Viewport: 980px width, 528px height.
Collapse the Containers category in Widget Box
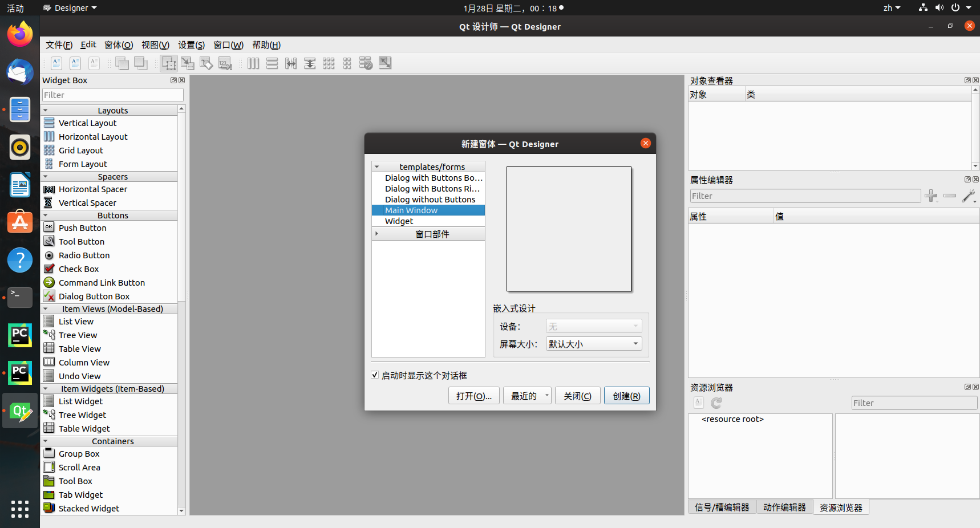46,441
